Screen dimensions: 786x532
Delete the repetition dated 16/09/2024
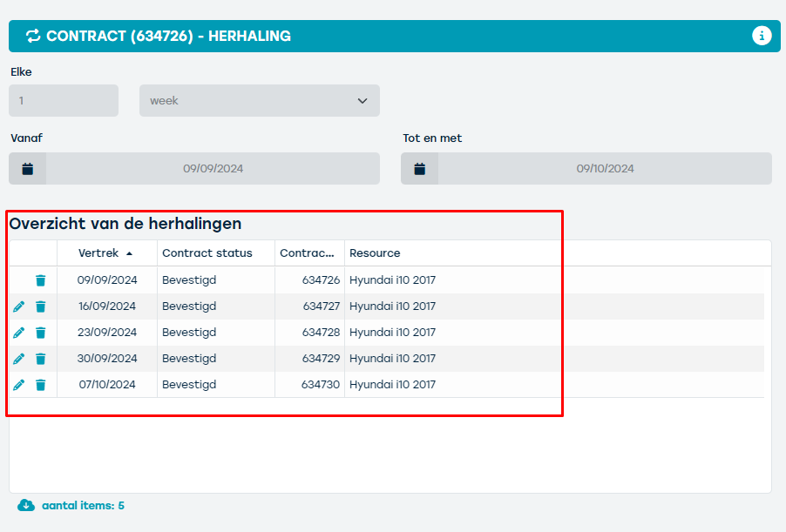[41, 306]
